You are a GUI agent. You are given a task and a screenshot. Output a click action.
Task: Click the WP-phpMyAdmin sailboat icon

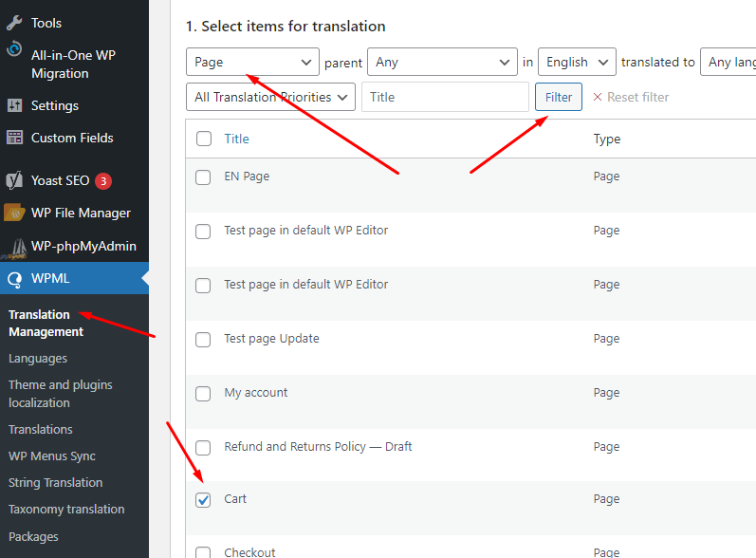click(14, 247)
